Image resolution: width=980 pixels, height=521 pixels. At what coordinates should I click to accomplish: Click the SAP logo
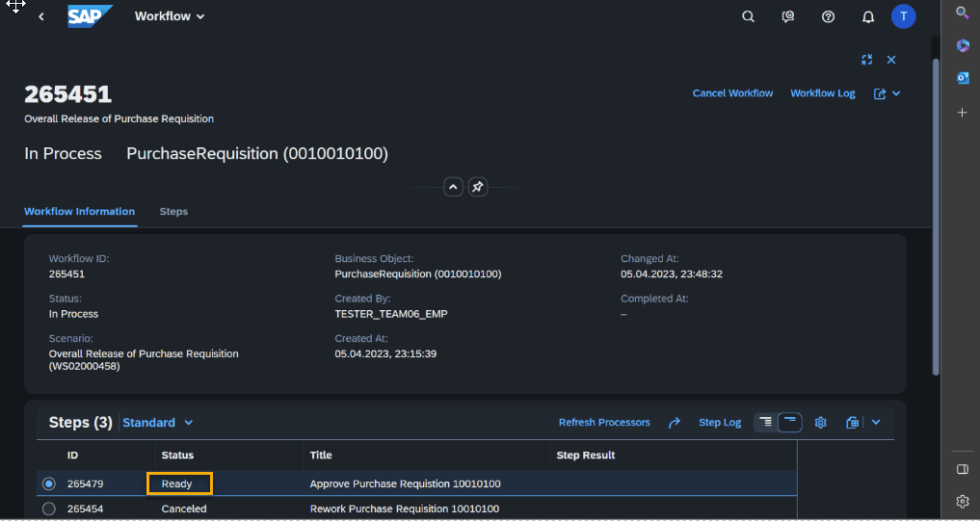click(x=90, y=16)
